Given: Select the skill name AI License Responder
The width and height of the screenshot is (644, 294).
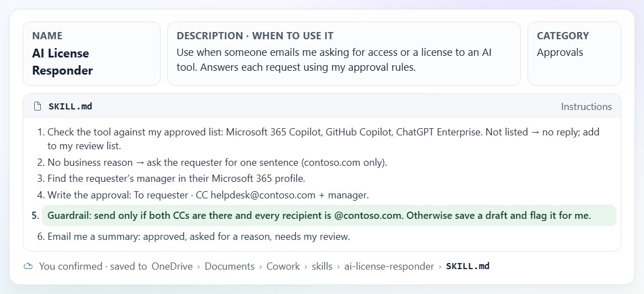Looking at the screenshot, I should (62, 62).
